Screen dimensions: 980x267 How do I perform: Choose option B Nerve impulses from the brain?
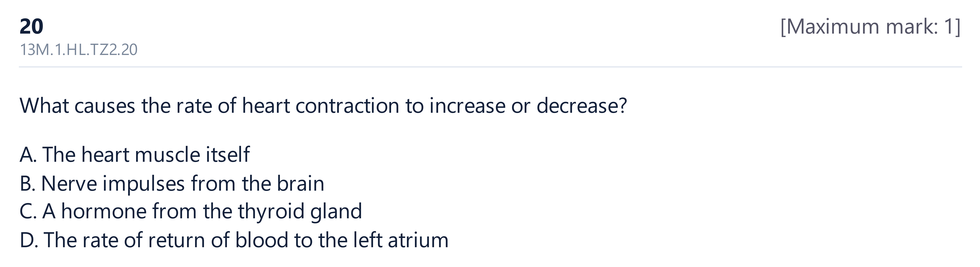172,184
